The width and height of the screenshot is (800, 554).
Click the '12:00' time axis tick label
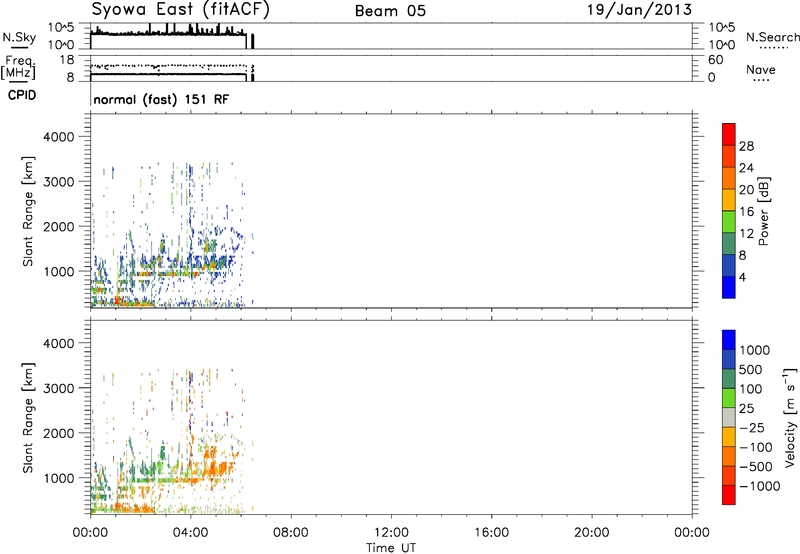pyautogui.click(x=391, y=533)
